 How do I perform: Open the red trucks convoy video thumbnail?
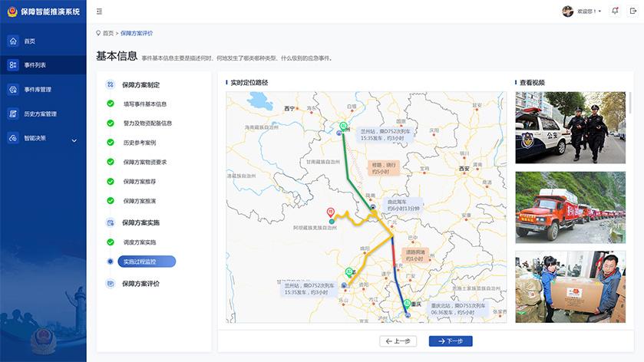coord(570,207)
